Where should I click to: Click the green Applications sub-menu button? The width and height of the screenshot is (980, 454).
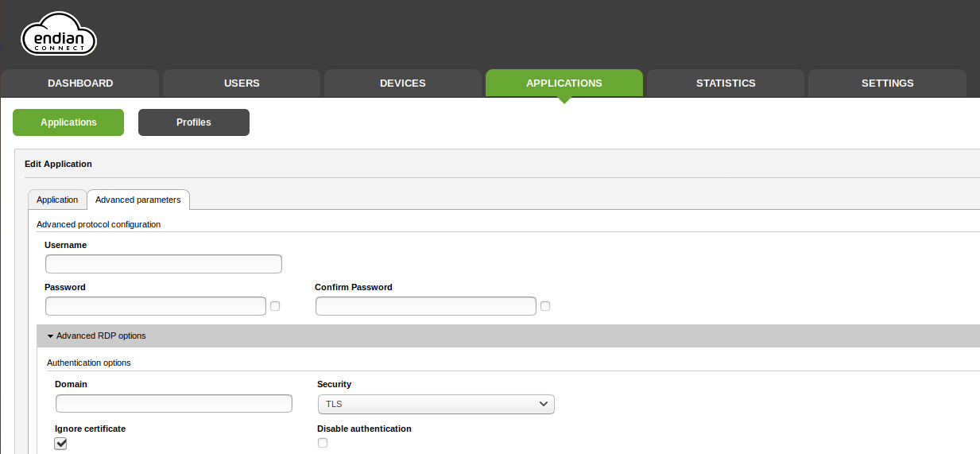pos(68,122)
